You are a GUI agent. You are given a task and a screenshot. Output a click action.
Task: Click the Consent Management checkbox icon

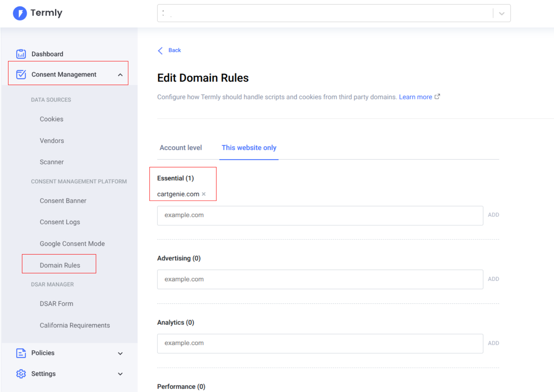pyautogui.click(x=21, y=74)
